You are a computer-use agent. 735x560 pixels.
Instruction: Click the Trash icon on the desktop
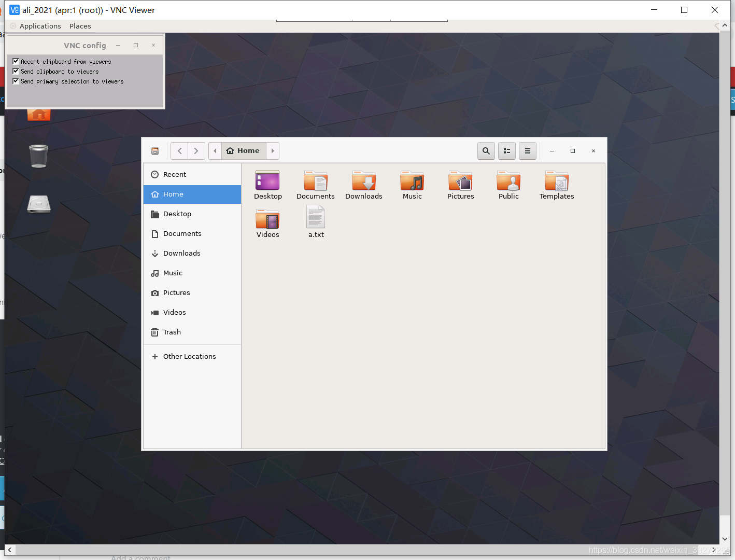coord(38,156)
